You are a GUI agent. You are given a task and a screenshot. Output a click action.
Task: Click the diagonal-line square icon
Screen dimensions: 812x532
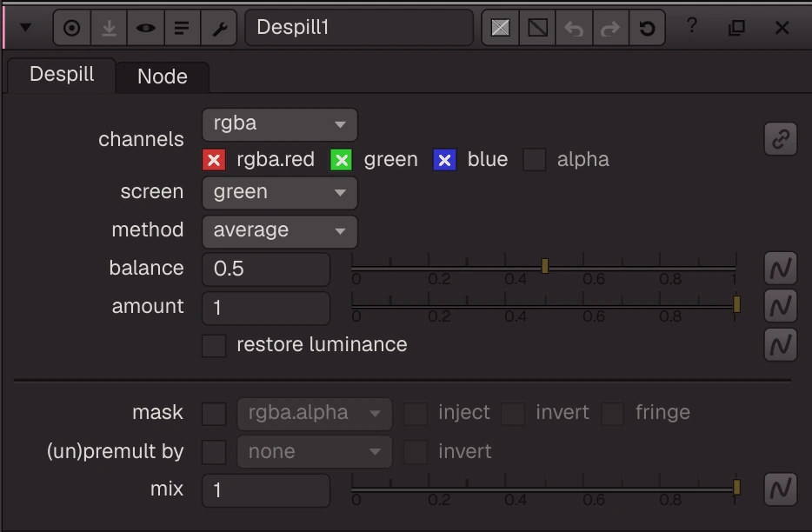(537, 28)
